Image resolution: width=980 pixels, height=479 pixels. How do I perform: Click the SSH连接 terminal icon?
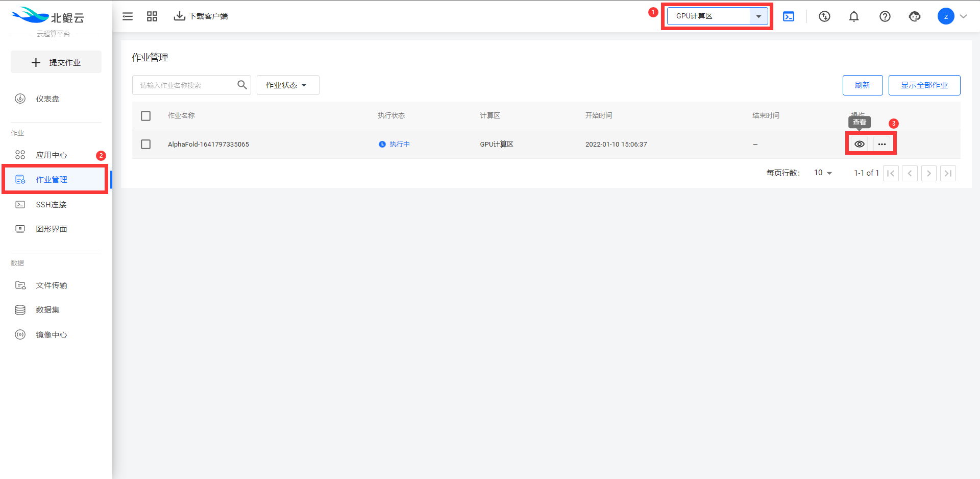point(20,205)
